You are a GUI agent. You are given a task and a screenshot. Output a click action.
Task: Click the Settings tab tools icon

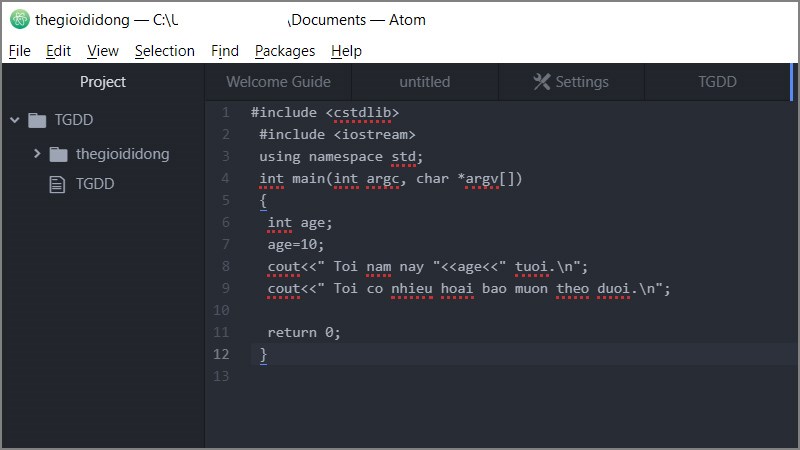(542, 82)
